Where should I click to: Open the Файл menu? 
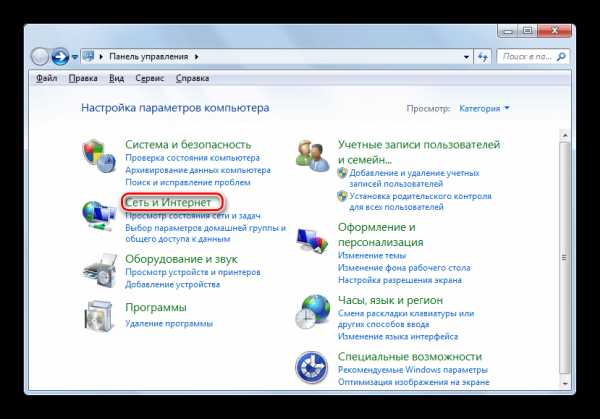click(47, 78)
